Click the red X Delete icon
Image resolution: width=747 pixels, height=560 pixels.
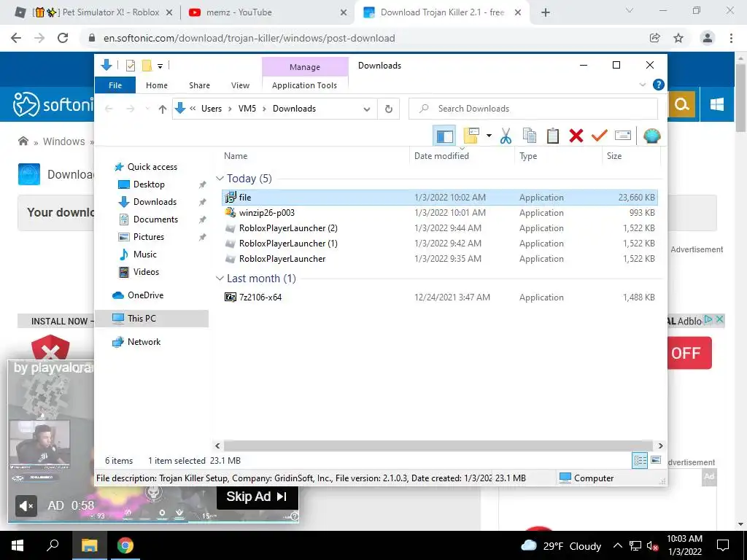[x=576, y=136]
